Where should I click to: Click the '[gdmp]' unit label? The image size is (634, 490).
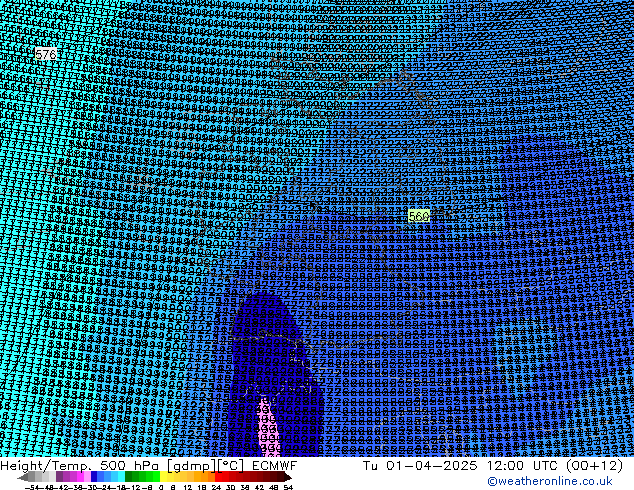[191, 465]
